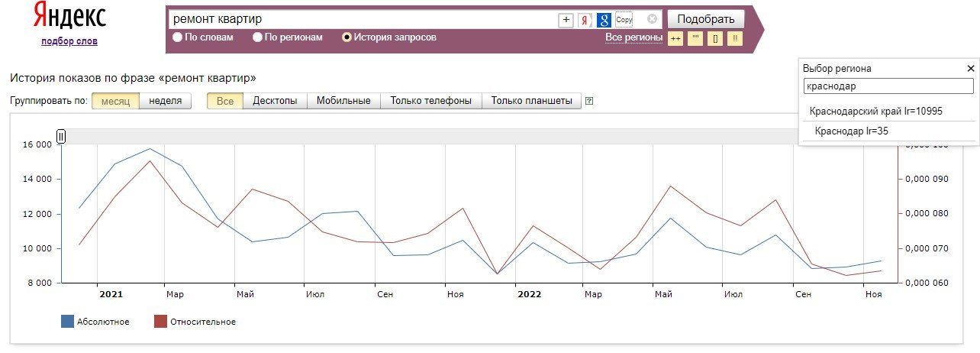The height and width of the screenshot is (353, 980).
Task: Select the 'По регионам' radio option
Action: 257,37
